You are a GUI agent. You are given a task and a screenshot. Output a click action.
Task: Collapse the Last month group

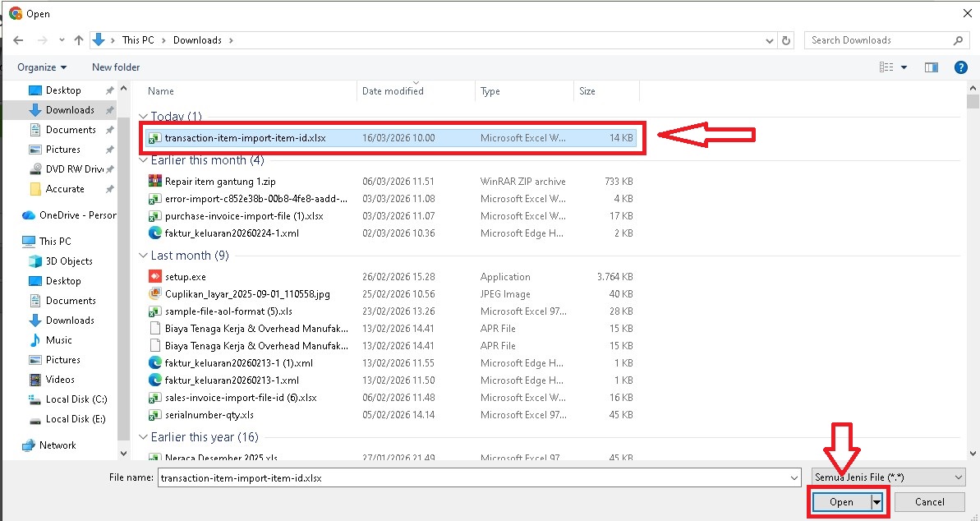(144, 256)
